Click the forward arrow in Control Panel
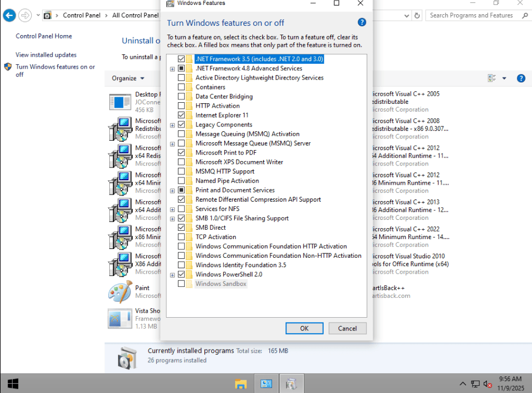 coord(25,15)
